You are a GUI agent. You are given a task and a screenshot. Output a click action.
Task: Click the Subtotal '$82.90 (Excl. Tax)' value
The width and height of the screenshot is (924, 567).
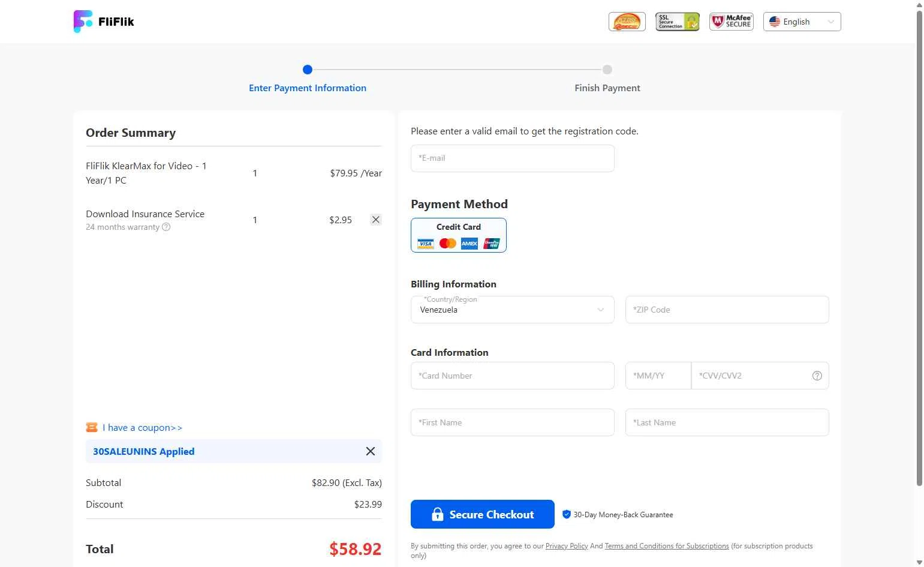coord(347,483)
